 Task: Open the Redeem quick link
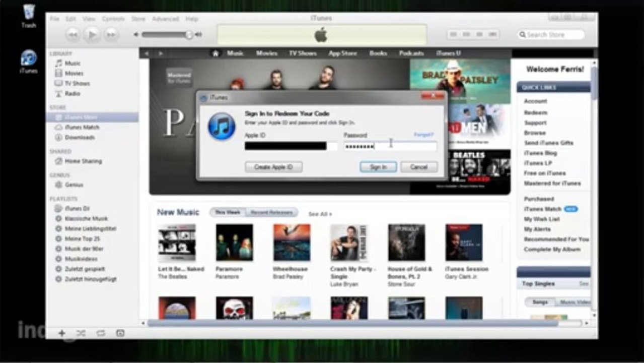(x=535, y=112)
